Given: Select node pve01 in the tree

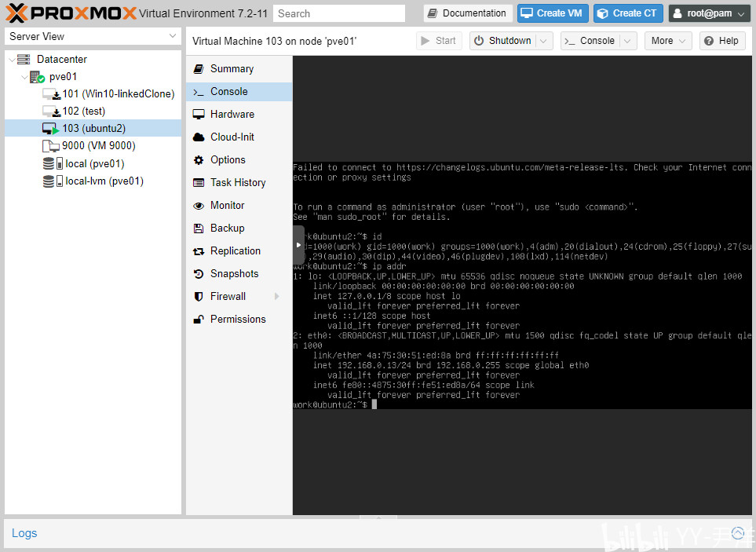Looking at the screenshot, I should coord(63,77).
